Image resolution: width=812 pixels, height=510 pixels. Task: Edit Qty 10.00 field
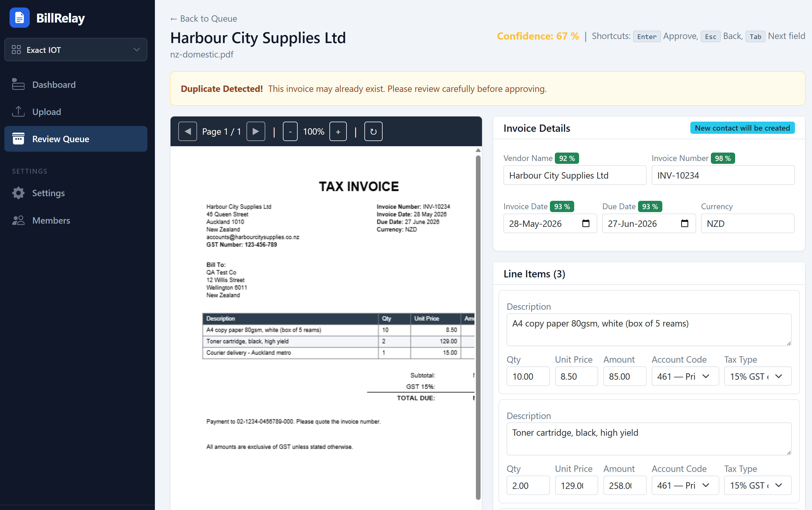pyautogui.click(x=528, y=376)
